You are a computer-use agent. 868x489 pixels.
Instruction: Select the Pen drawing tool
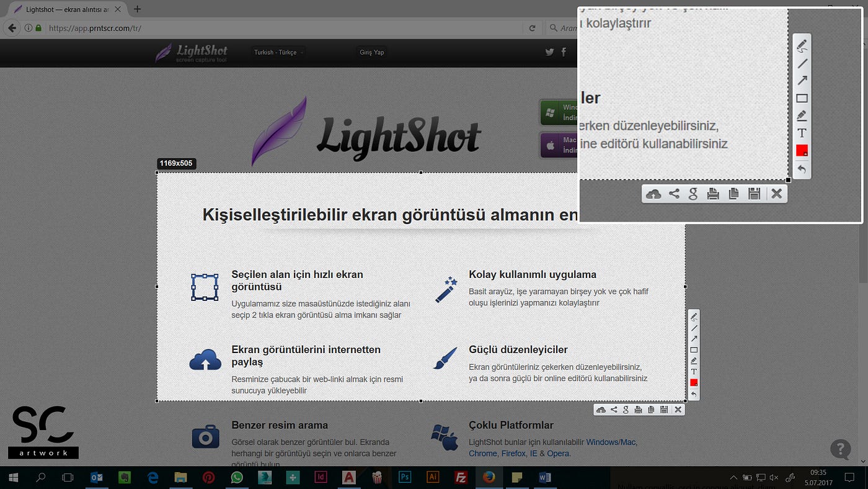click(802, 45)
